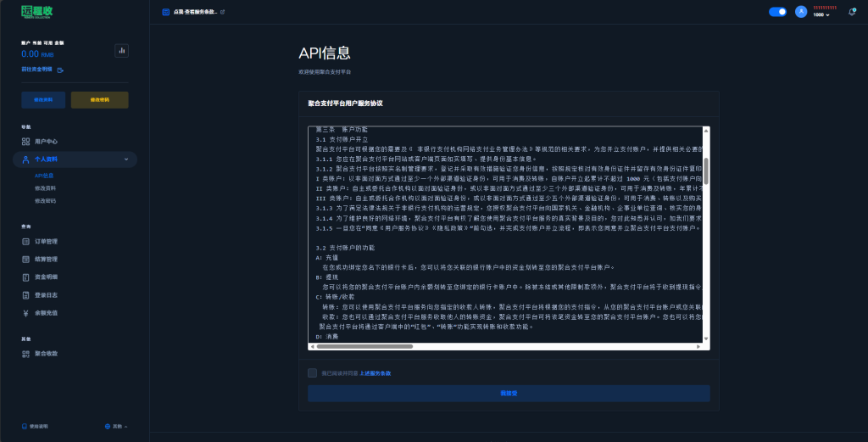
Task: Click the yen icon for 余额充值
Action: (25, 313)
